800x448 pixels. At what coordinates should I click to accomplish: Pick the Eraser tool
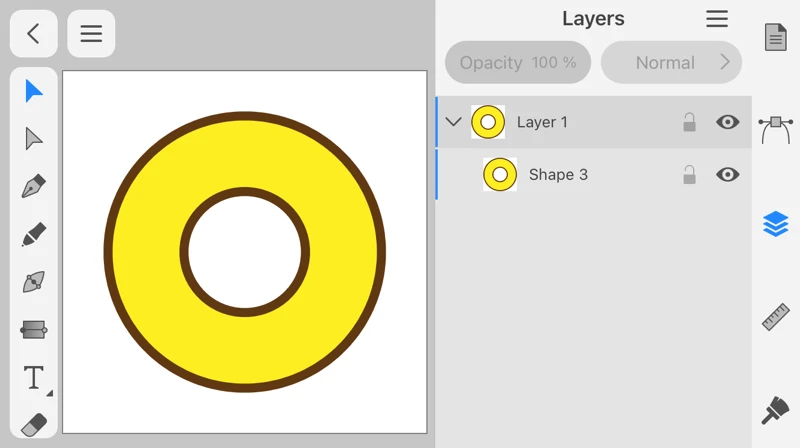click(x=34, y=424)
